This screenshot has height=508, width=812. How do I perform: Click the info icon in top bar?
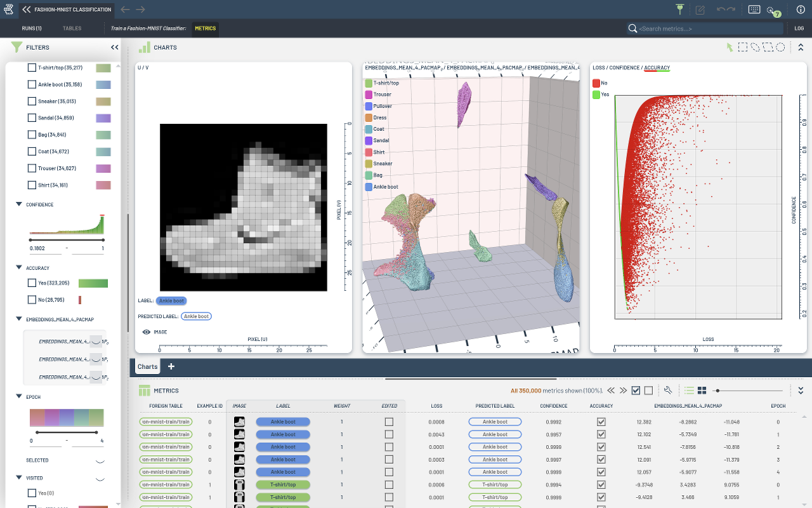click(x=800, y=10)
